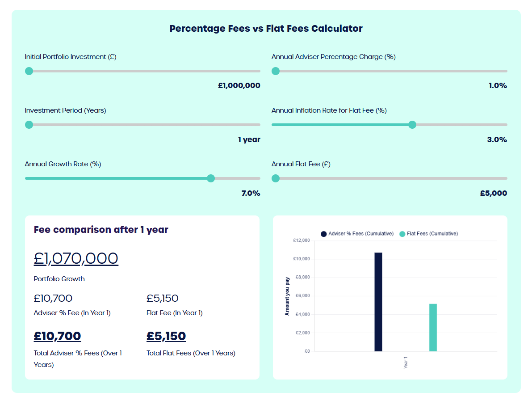Viewport: 532px width, 405px height.
Task: Click the Annual Adviser Percentage Charge slider handle
Action: tap(276, 71)
